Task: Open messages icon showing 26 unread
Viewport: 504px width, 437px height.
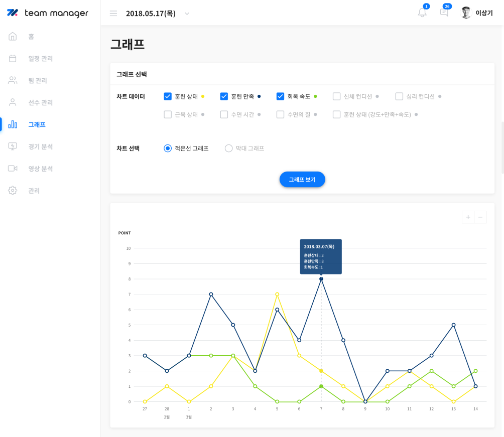Action: coord(444,14)
